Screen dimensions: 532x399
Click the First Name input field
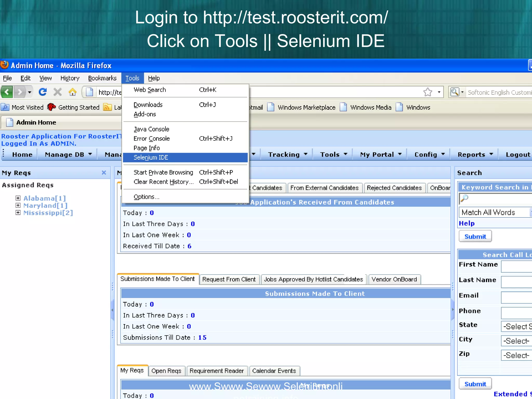point(517,267)
